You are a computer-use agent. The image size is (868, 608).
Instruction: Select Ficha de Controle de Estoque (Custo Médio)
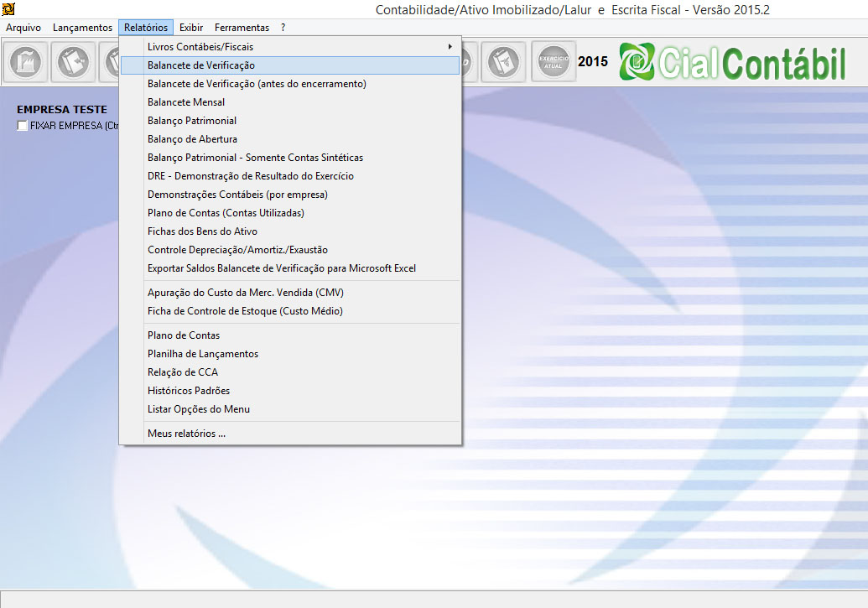coord(245,311)
